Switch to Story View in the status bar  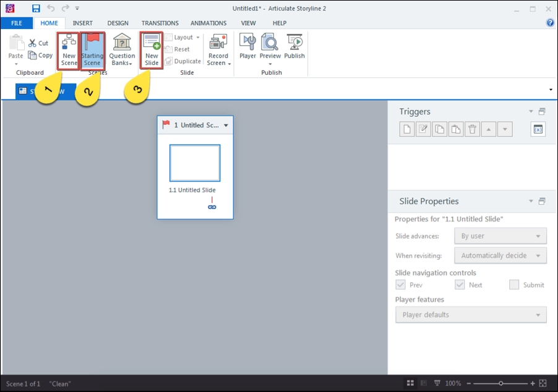pyautogui.click(x=410, y=383)
